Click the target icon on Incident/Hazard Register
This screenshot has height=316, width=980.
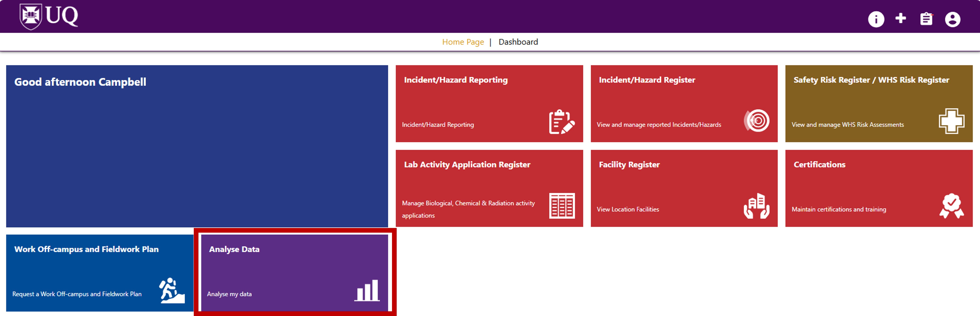[x=756, y=121]
